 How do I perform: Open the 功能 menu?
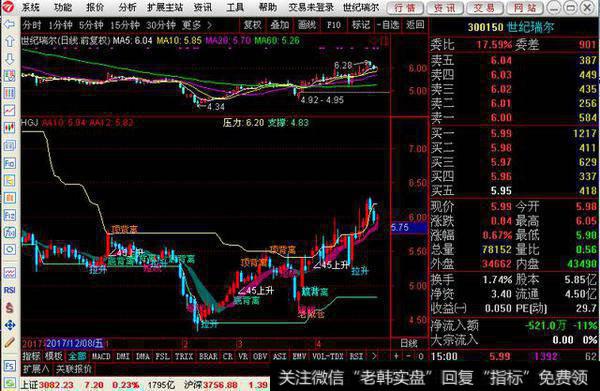[x=63, y=7]
